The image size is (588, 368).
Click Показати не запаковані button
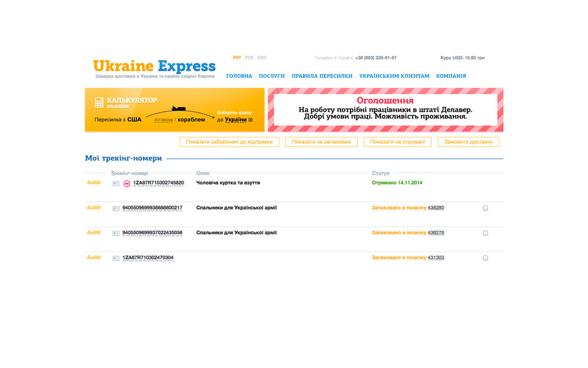pos(322,142)
